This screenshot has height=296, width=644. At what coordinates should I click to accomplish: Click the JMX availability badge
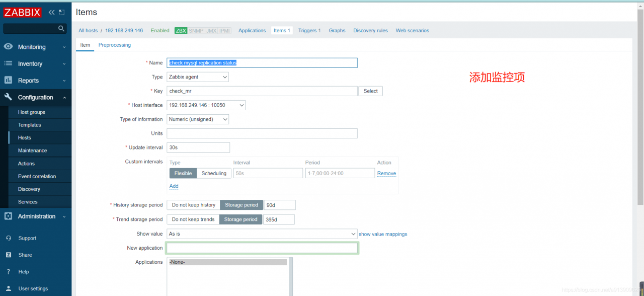coord(211,31)
